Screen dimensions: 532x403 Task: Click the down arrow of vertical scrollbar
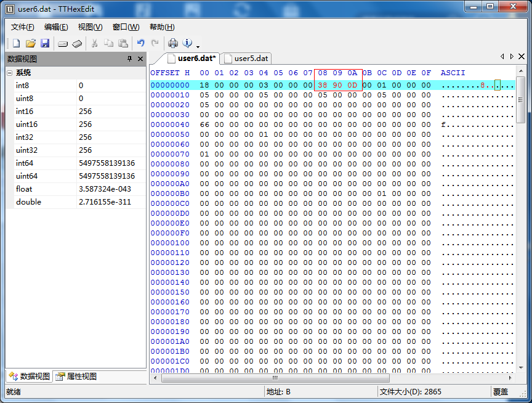click(x=521, y=368)
